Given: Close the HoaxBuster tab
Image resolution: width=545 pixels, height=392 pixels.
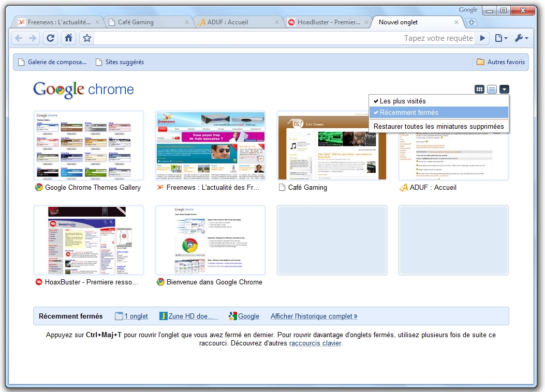Looking at the screenshot, I should 366,22.
